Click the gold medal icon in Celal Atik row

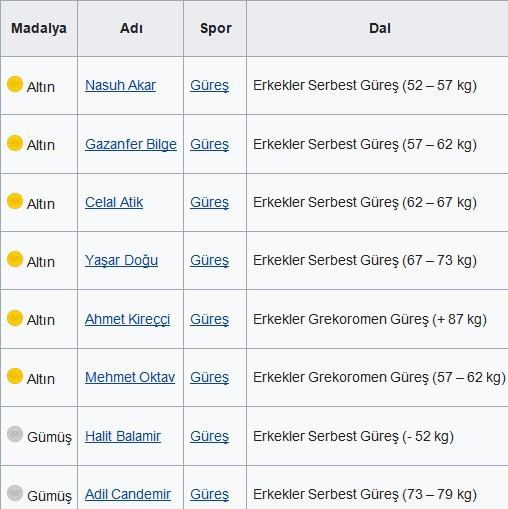click(x=15, y=201)
